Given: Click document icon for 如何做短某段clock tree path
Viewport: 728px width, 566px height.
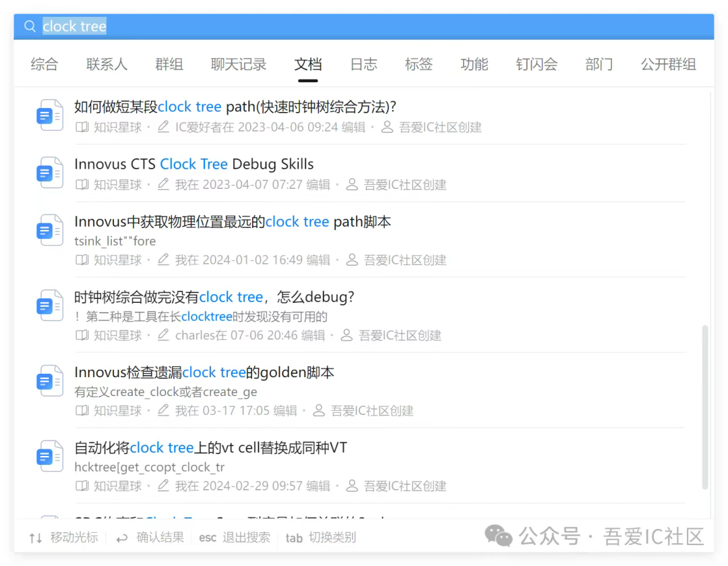Looking at the screenshot, I should [x=50, y=115].
